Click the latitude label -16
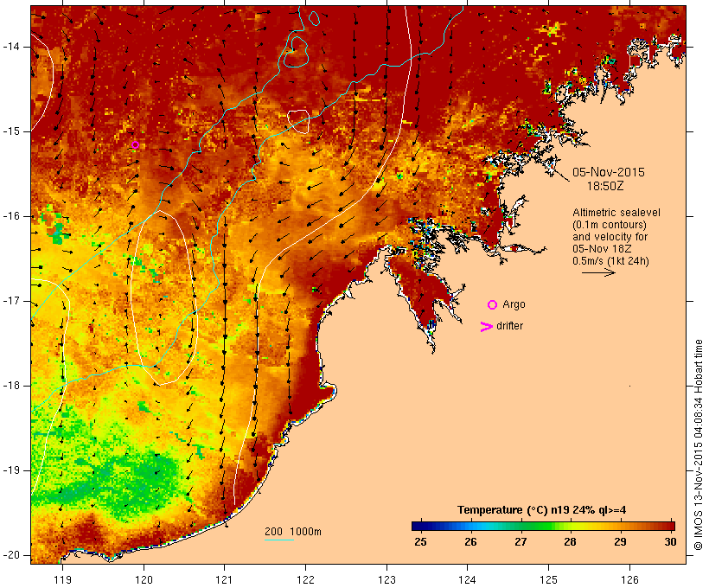The height and width of the screenshot is (588, 709). point(11,216)
